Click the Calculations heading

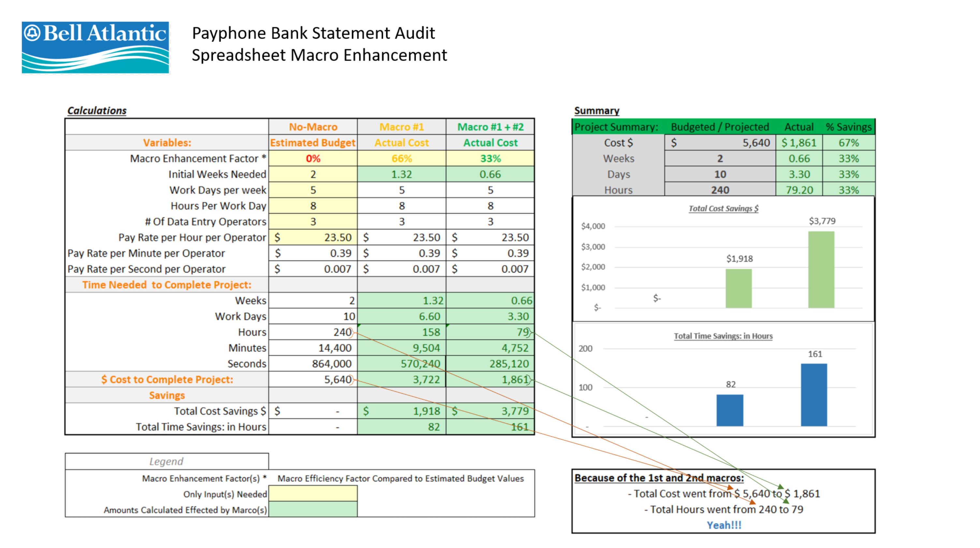pyautogui.click(x=96, y=110)
